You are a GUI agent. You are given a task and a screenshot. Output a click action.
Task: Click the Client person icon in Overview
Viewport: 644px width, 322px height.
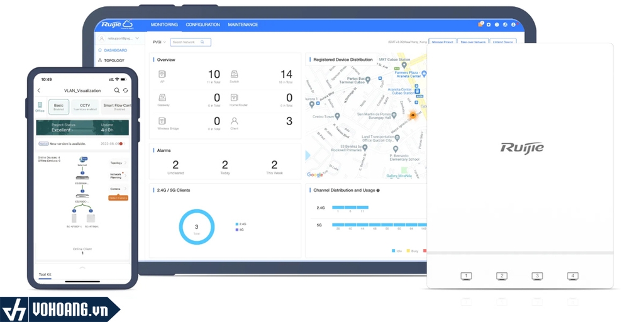pos(234,121)
